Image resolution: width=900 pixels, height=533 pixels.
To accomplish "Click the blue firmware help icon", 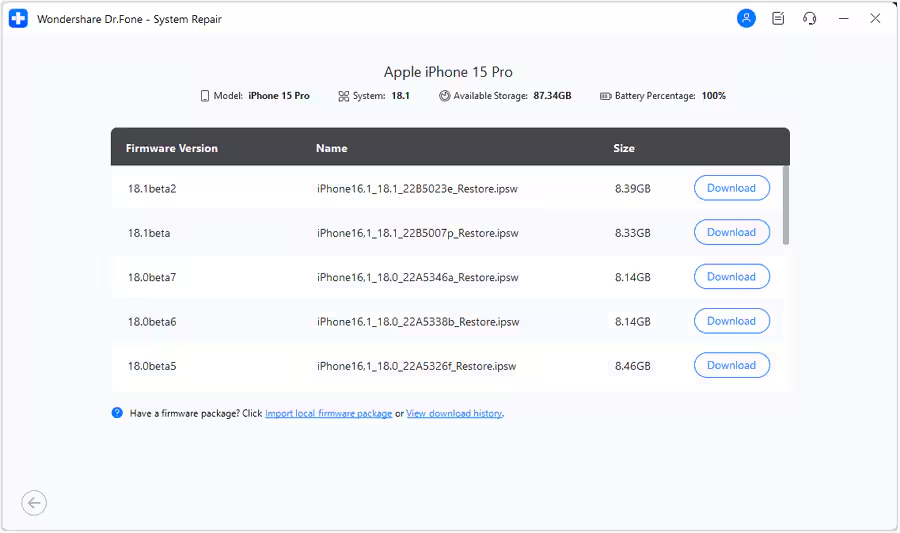I will tap(117, 413).
